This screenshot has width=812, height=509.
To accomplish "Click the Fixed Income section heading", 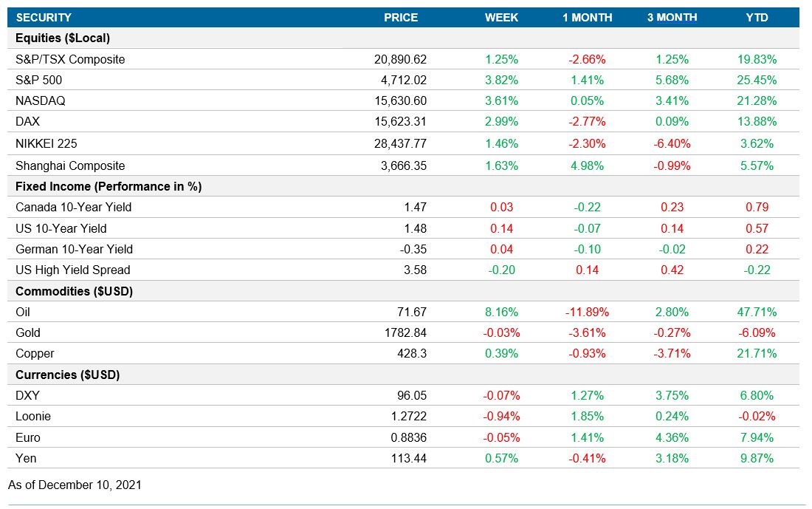I will tap(109, 187).
